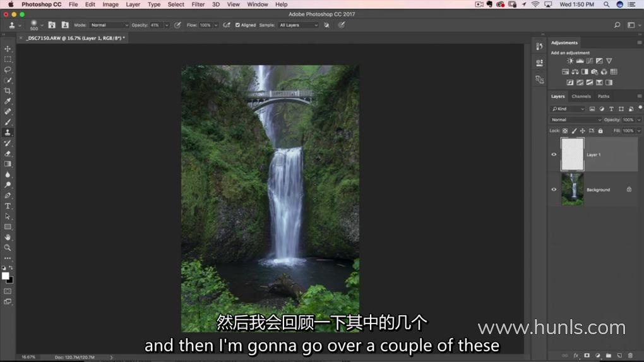Open the Sample All Layers dropdown
644x362 pixels.
299,25
